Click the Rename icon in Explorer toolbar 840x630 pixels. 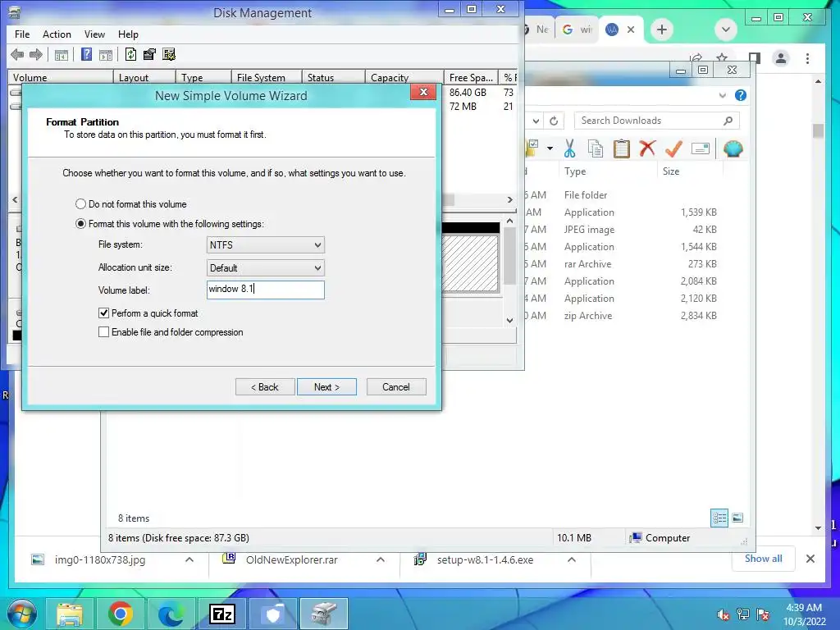pos(701,148)
